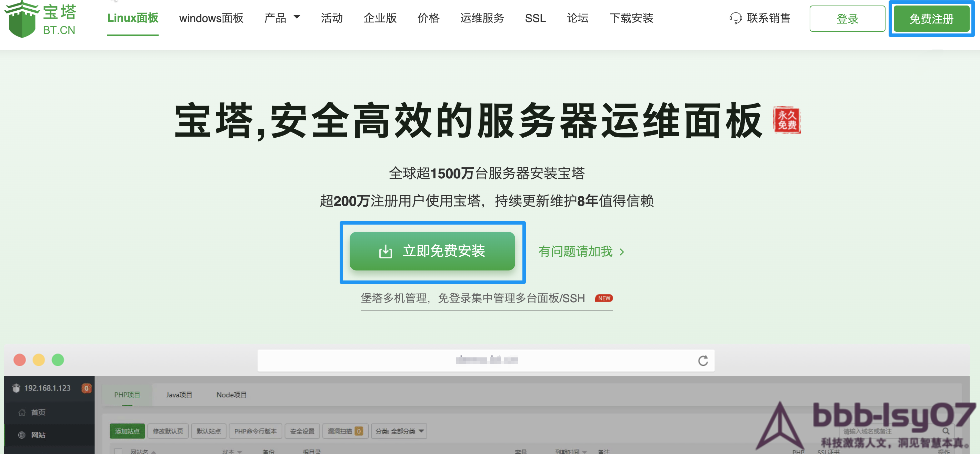Viewport: 980px width, 454px height.
Task: Click the 免费注册 button
Action: point(931,19)
